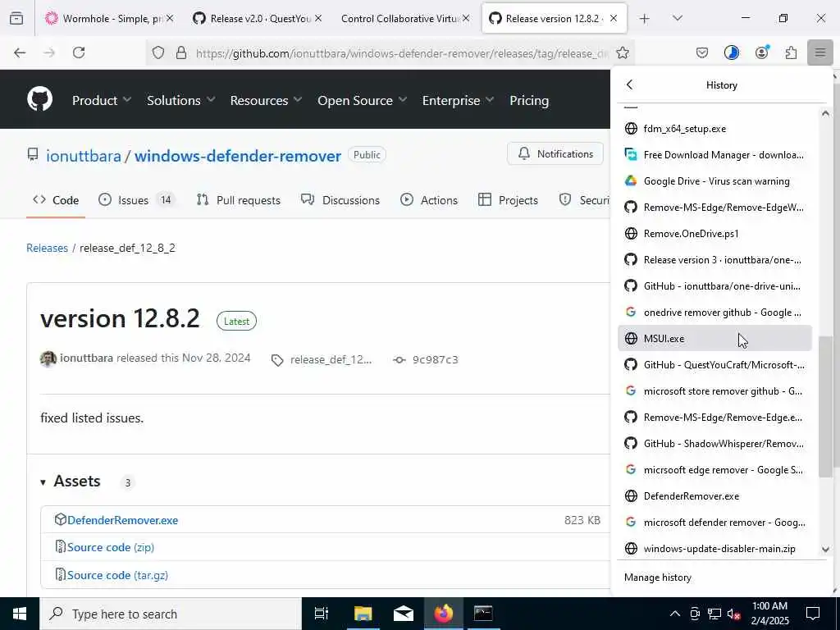Switch to the Discussions tab
Viewport: 840px width, 630px height.
340,200
